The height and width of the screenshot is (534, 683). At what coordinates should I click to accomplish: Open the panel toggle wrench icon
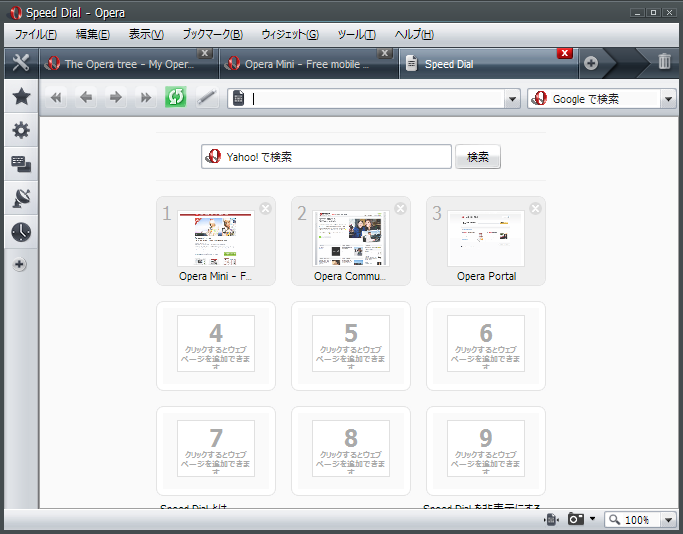21,63
